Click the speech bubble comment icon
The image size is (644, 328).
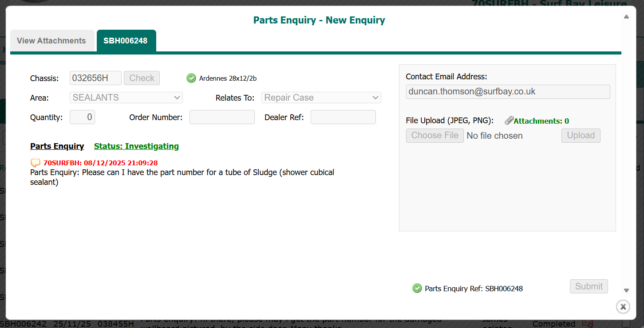pyautogui.click(x=36, y=163)
